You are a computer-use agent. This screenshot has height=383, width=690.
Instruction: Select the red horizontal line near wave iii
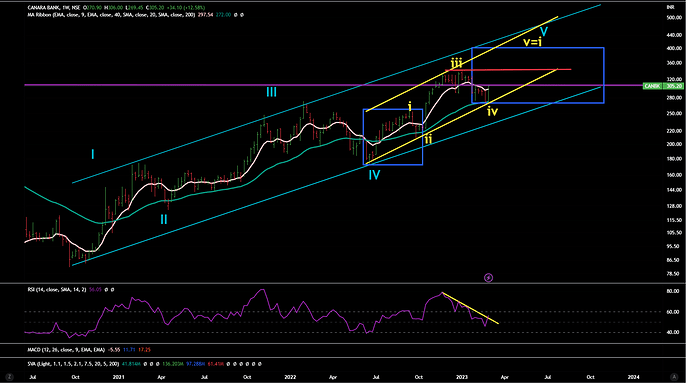(508, 70)
